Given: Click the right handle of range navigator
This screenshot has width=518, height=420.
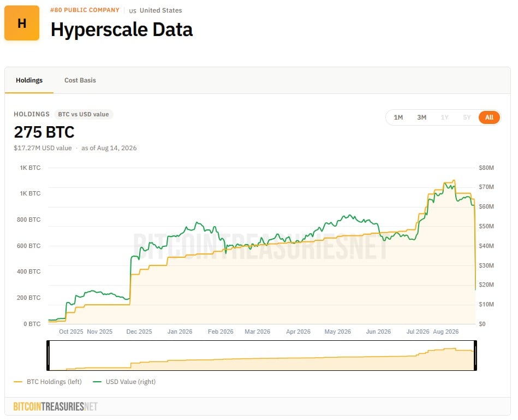Looking at the screenshot, I should tap(475, 356).
